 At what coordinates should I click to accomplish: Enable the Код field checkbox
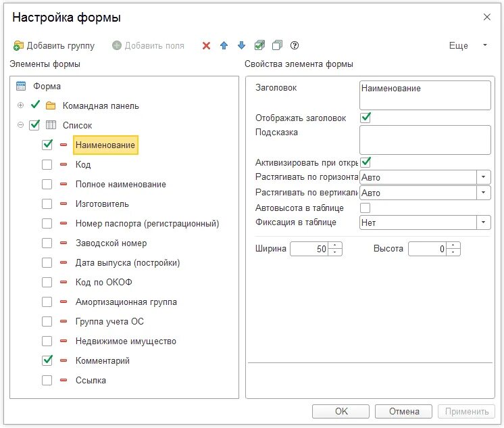click(x=47, y=164)
